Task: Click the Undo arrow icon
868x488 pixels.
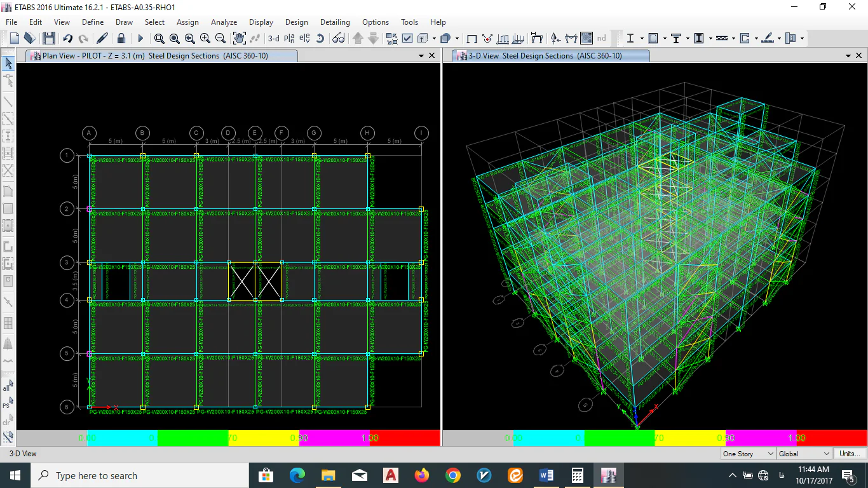Action: click(x=67, y=39)
